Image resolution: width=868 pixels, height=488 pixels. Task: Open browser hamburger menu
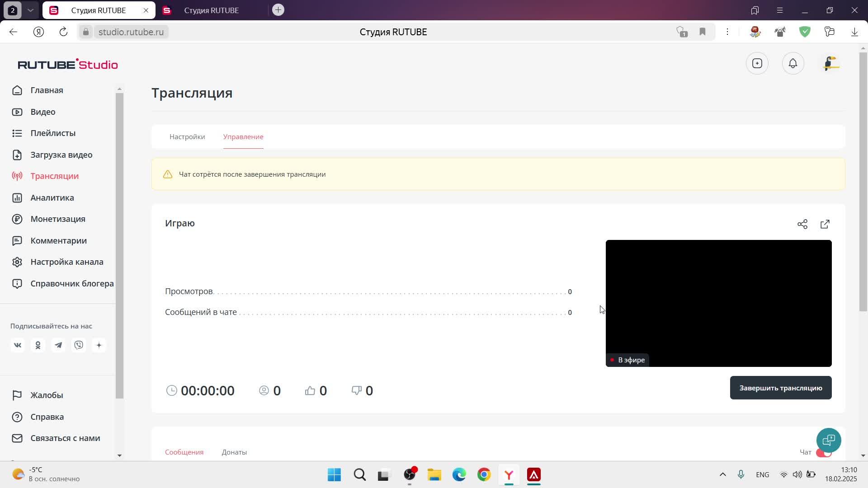click(x=780, y=10)
